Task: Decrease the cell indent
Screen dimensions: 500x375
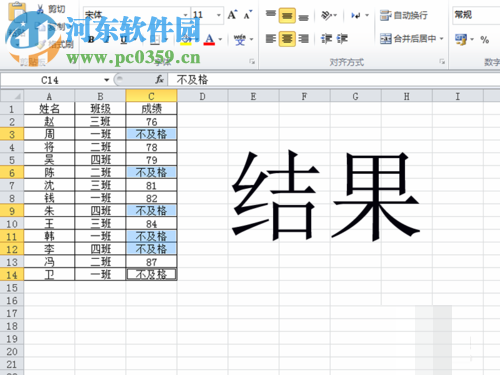Action: pyautogui.click(x=326, y=39)
